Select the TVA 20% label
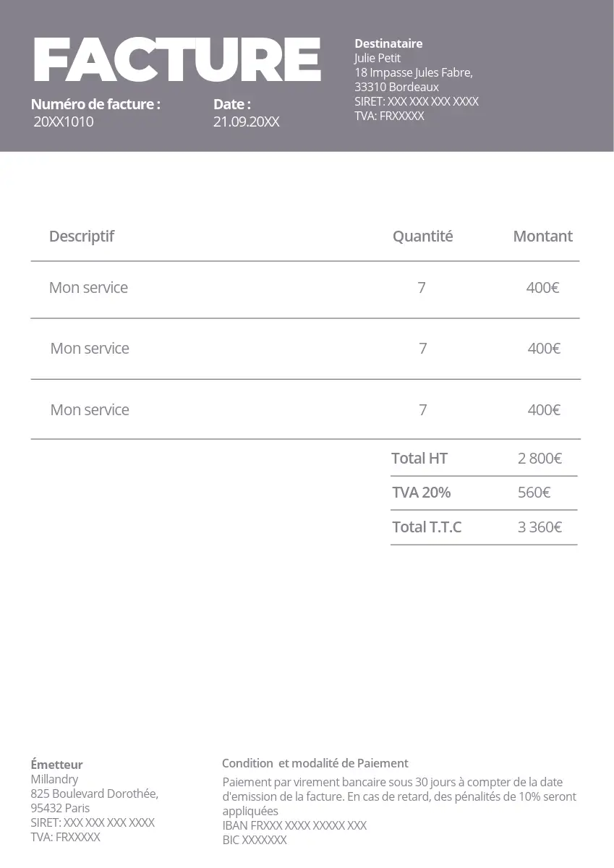The width and height of the screenshot is (614, 868). point(421,493)
